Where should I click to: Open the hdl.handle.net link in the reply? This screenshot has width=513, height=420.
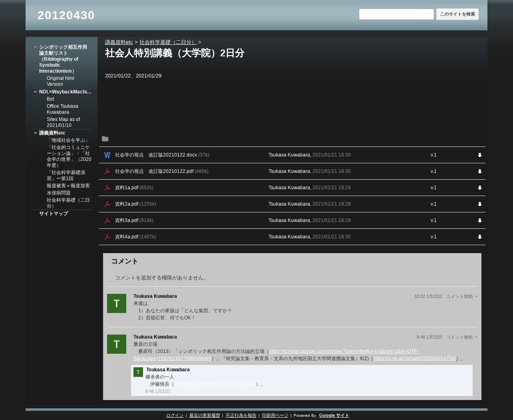tap(215, 384)
